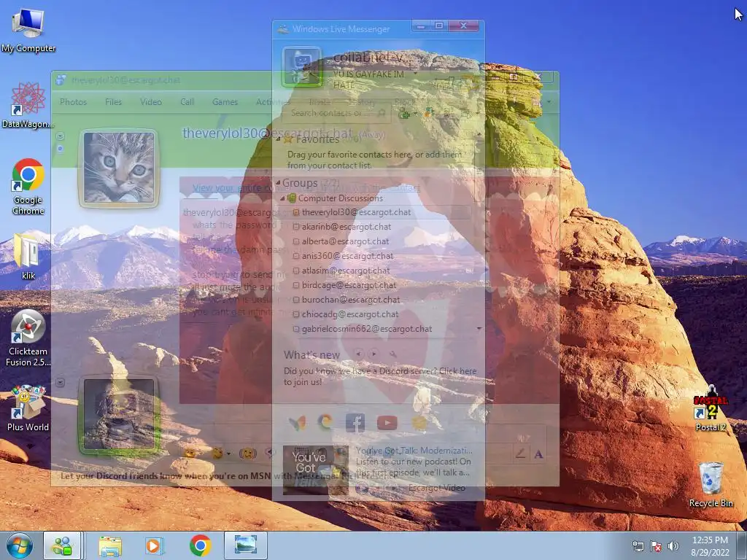Show previous What's new item

click(x=358, y=354)
